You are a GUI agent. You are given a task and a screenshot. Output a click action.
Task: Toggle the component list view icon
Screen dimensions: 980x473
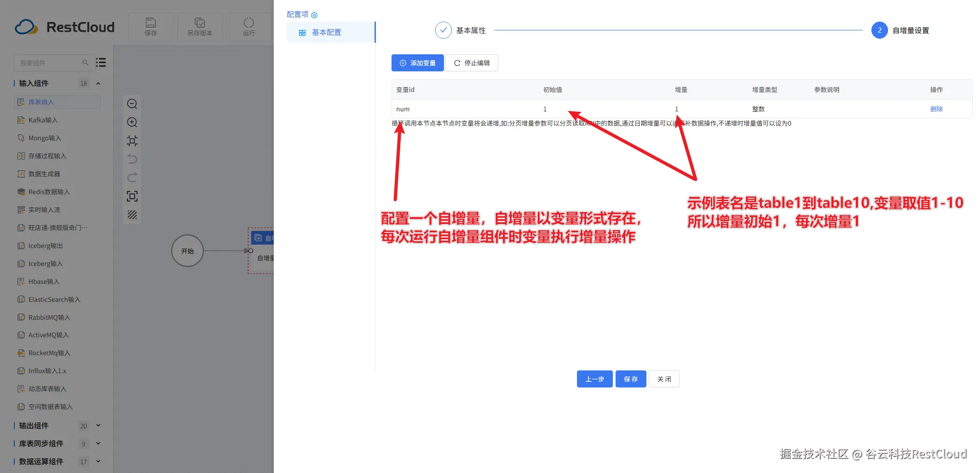pyautogui.click(x=101, y=63)
